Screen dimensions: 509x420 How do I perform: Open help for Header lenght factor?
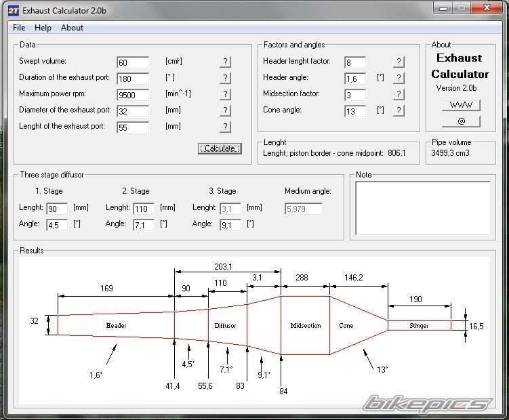pyautogui.click(x=399, y=62)
